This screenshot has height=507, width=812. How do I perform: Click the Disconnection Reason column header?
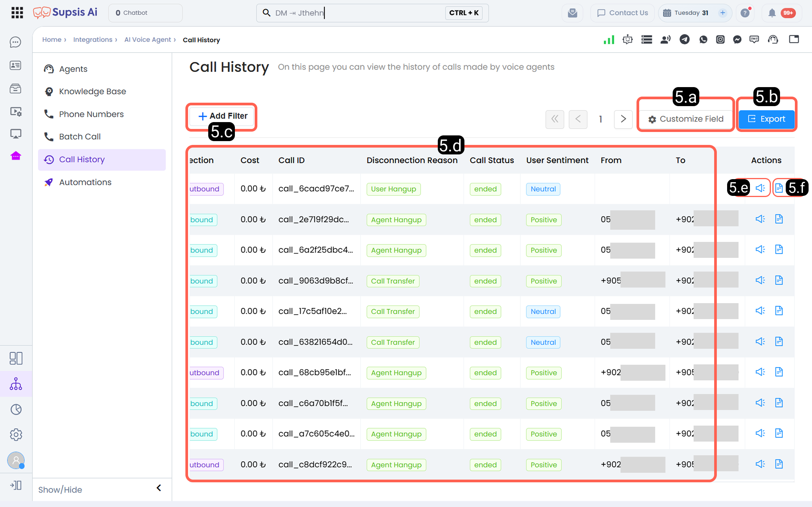[412, 161]
